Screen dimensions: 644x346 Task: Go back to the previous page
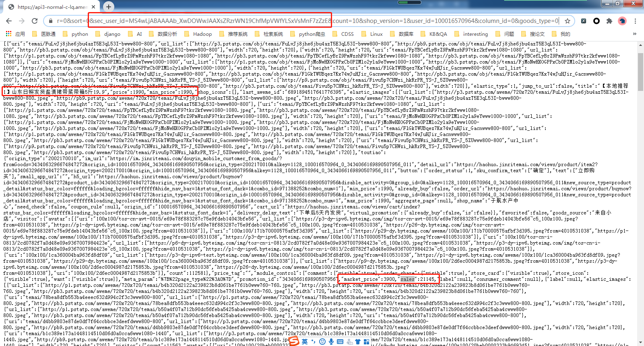(9, 21)
